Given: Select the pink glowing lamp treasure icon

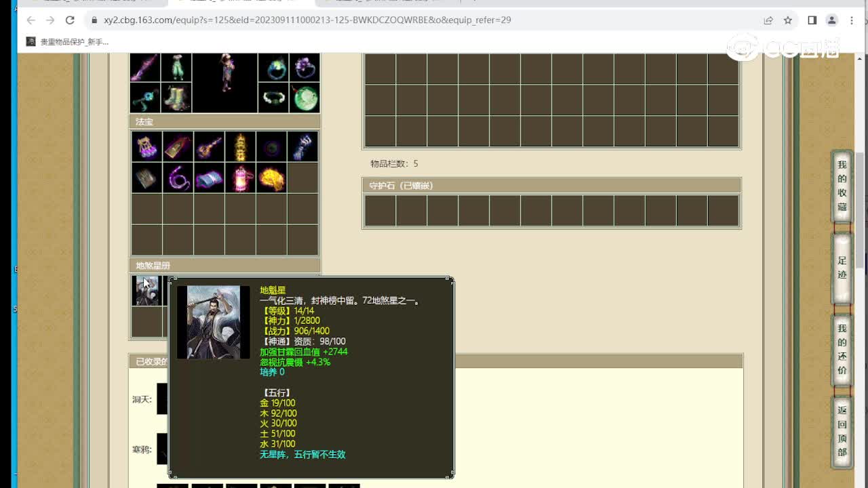Looking at the screenshot, I should pos(240,178).
